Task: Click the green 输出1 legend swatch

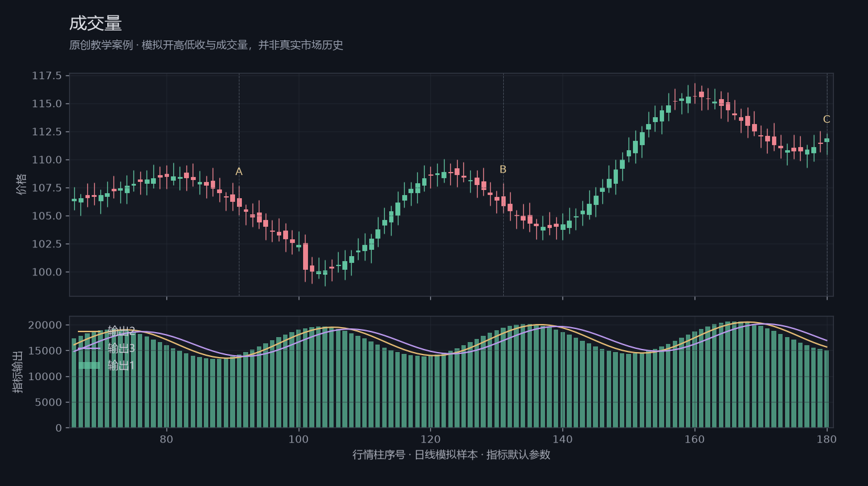Action: coord(89,366)
